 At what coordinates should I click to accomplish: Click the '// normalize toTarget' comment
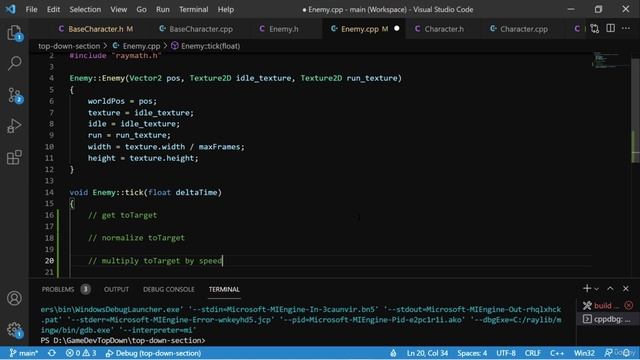tap(136, 238)
